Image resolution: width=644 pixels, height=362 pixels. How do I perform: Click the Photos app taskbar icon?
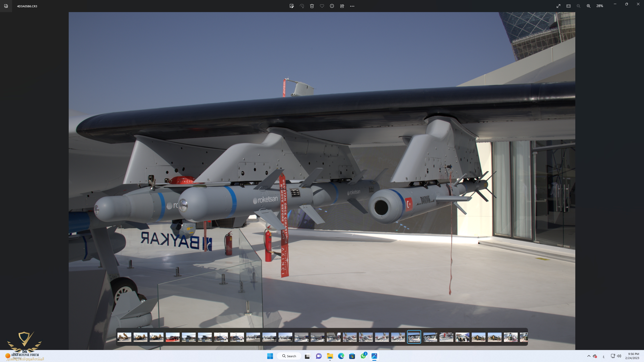374,356
